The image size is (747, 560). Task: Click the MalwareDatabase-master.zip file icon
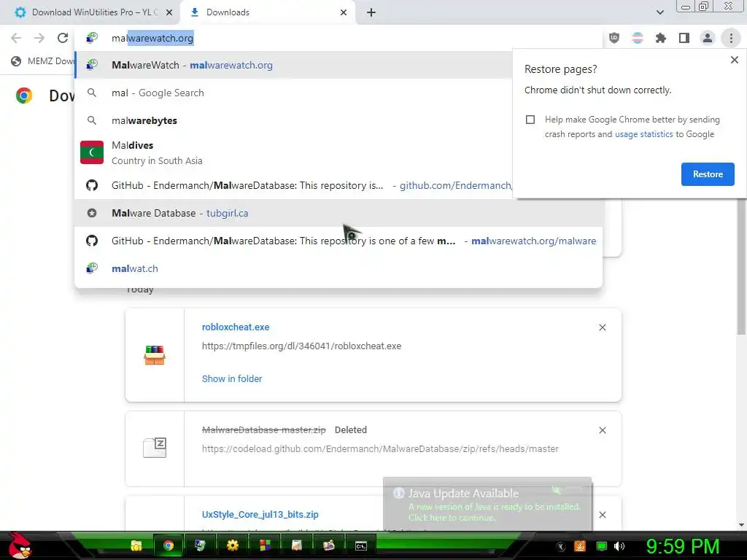pos(155,448)
